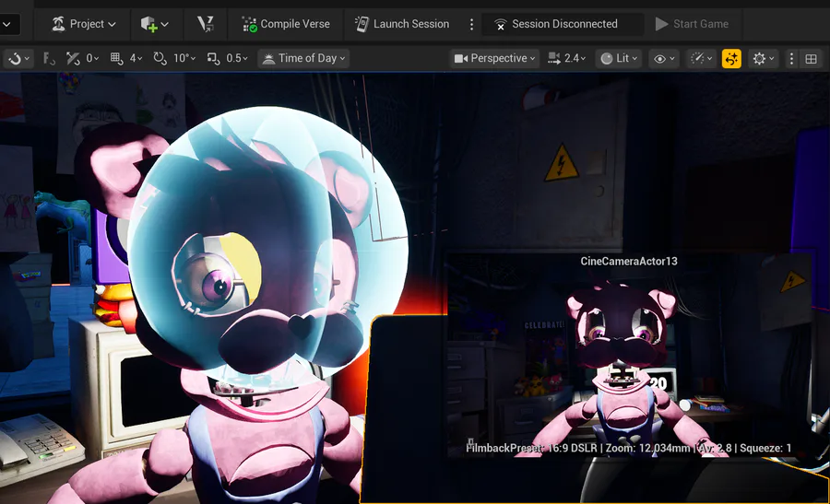The height and width of the screenshot is (504, 830).
Task: Click Launch Session
Action: [x=402, y=24]
